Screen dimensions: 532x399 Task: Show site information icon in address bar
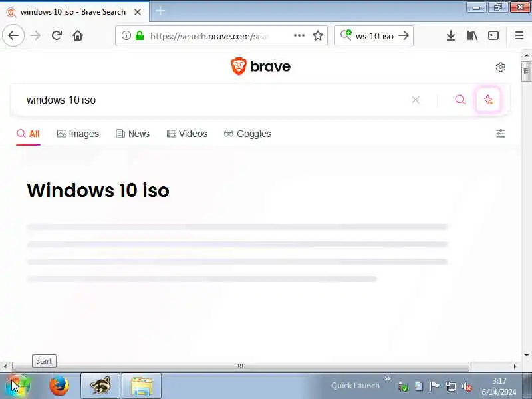[x=126, y=35]
